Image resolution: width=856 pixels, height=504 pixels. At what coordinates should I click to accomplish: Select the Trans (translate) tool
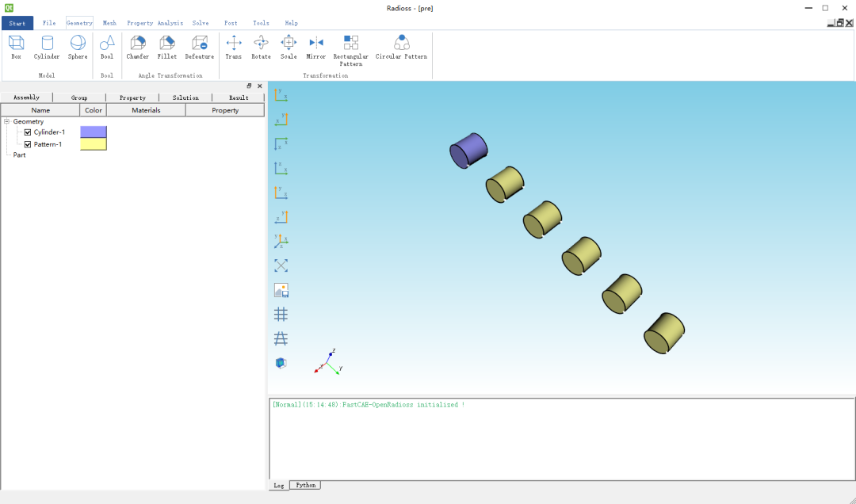[x=234, y=47]
